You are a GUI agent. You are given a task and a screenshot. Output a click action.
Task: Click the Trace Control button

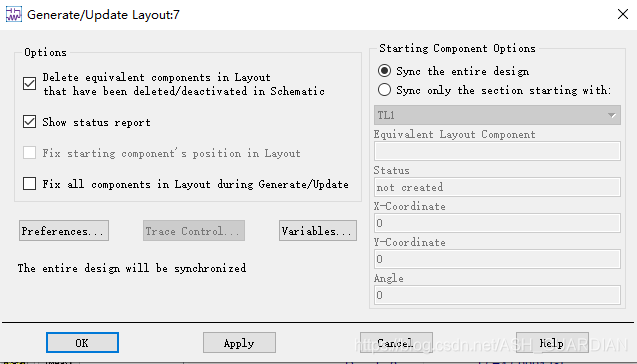[x=194, y=231]
